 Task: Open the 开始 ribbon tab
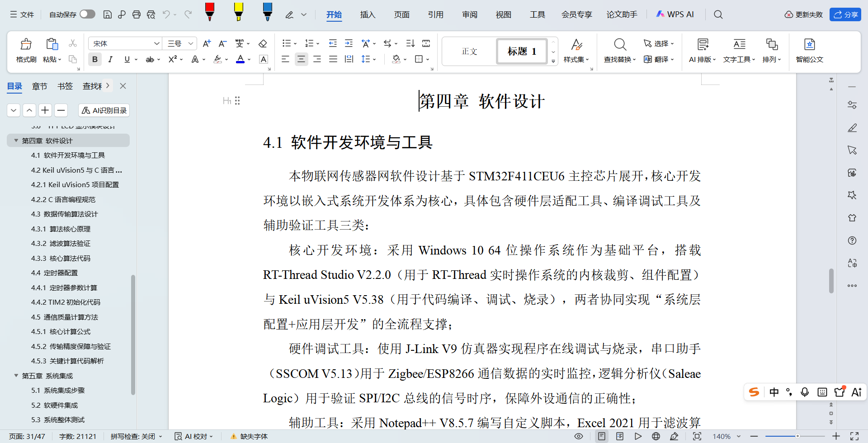tap(334, 14)
